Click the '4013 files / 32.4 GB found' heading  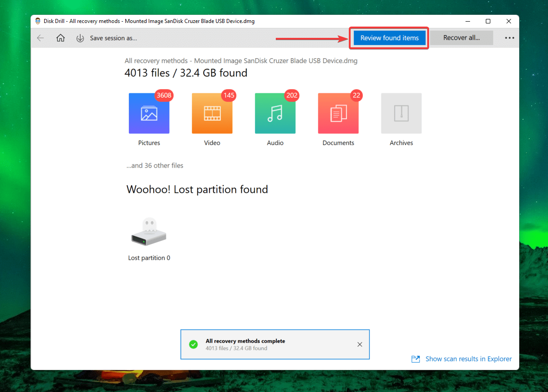186,73
